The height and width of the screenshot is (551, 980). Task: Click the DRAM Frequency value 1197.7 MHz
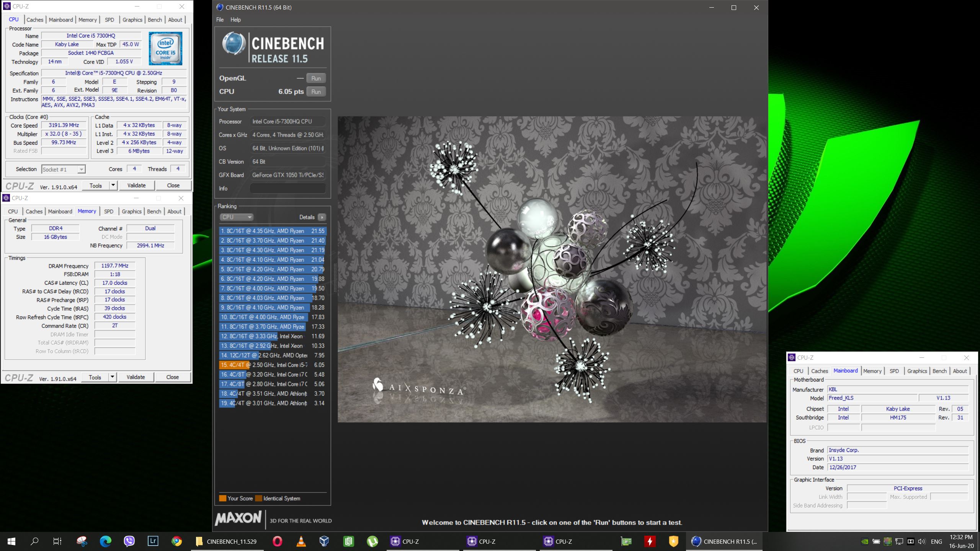pyautogui.click(x=115, y=266)
